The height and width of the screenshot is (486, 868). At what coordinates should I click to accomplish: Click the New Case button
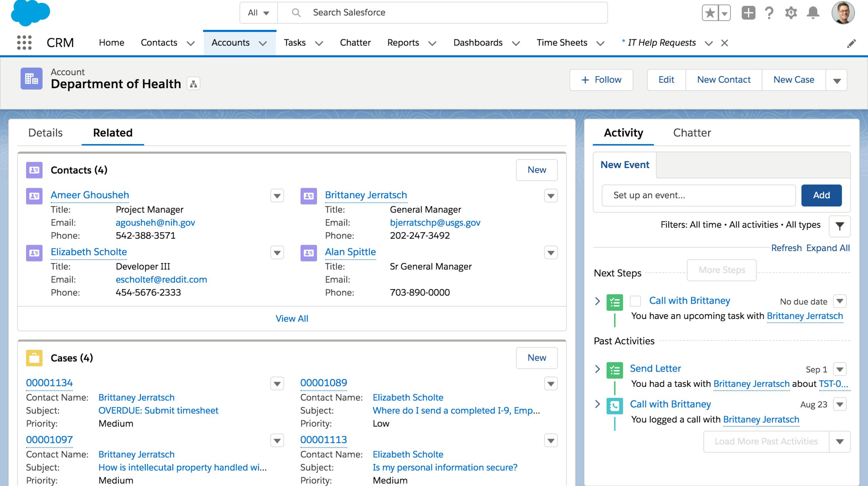794,80
